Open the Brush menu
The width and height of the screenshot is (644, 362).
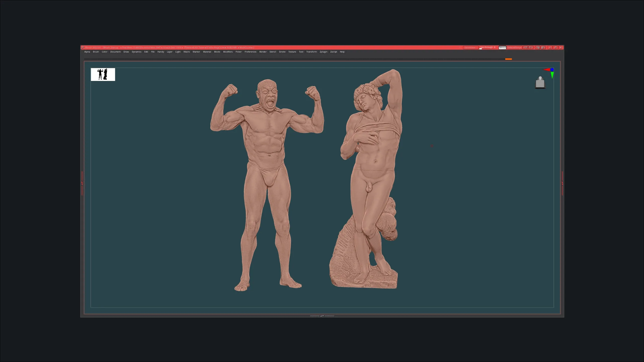click(96, 52)
